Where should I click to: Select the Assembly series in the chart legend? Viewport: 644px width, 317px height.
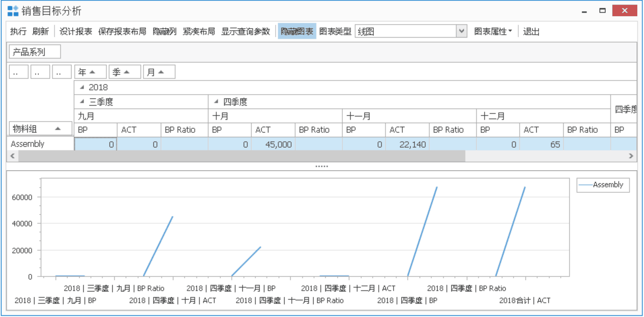[602, 185]
